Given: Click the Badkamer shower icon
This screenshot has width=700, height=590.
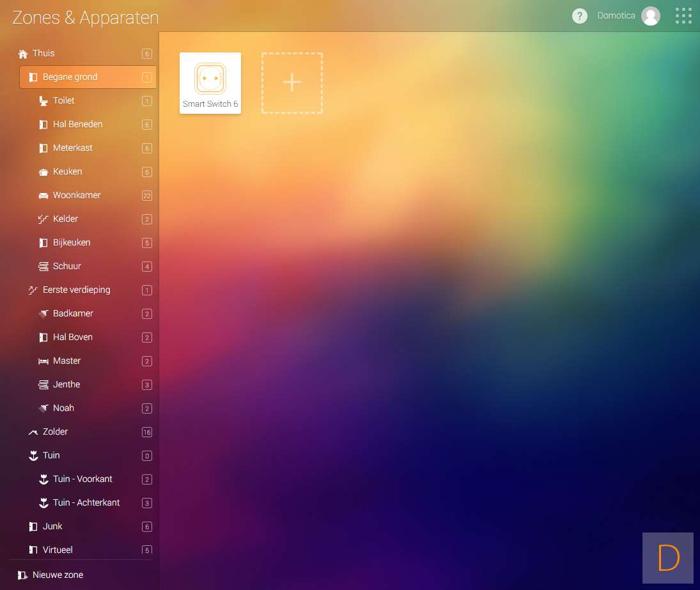Looking at the screenshot, I should (43, 314).
